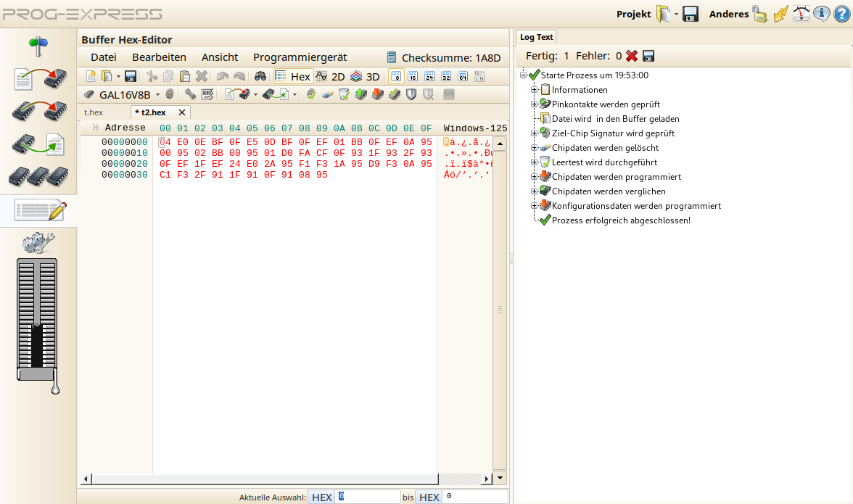Screen dimensions: 853x504
Task: Select the chip erase icon
Action: (328, 94)
